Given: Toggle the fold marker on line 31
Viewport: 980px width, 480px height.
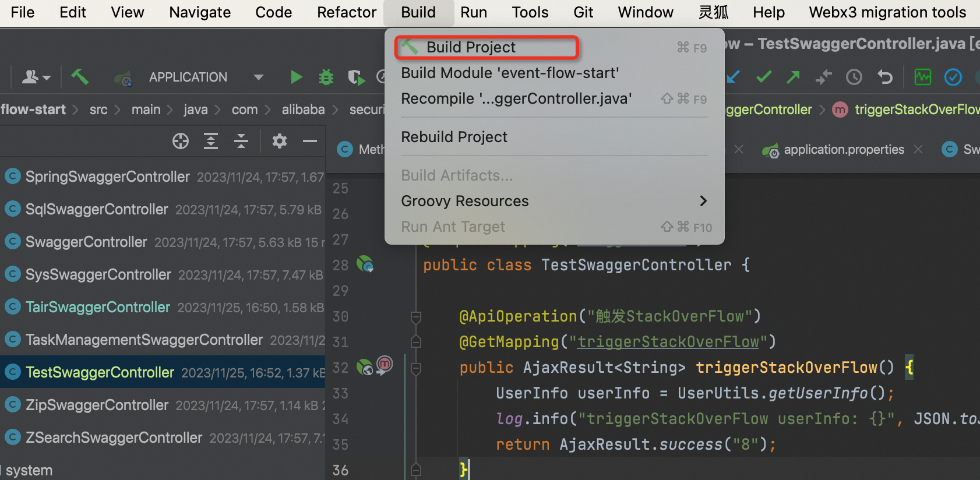Looking at the screenshot, I should tap(416, 341).
